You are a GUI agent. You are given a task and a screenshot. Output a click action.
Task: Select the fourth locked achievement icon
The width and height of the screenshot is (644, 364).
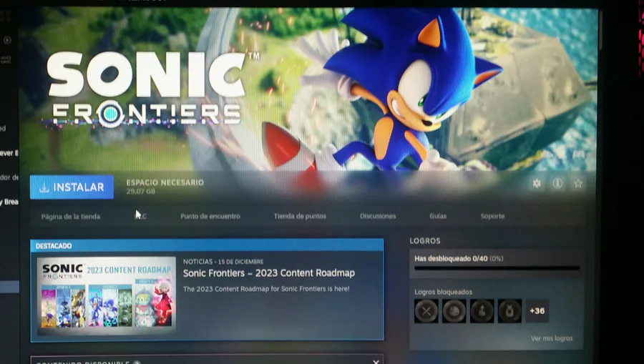click(509, 310)
